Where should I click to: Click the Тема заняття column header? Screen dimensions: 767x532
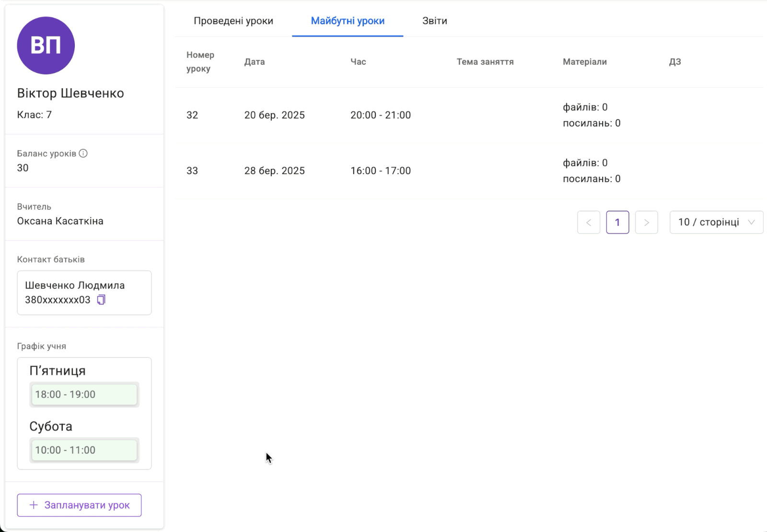tap(485, 62)
